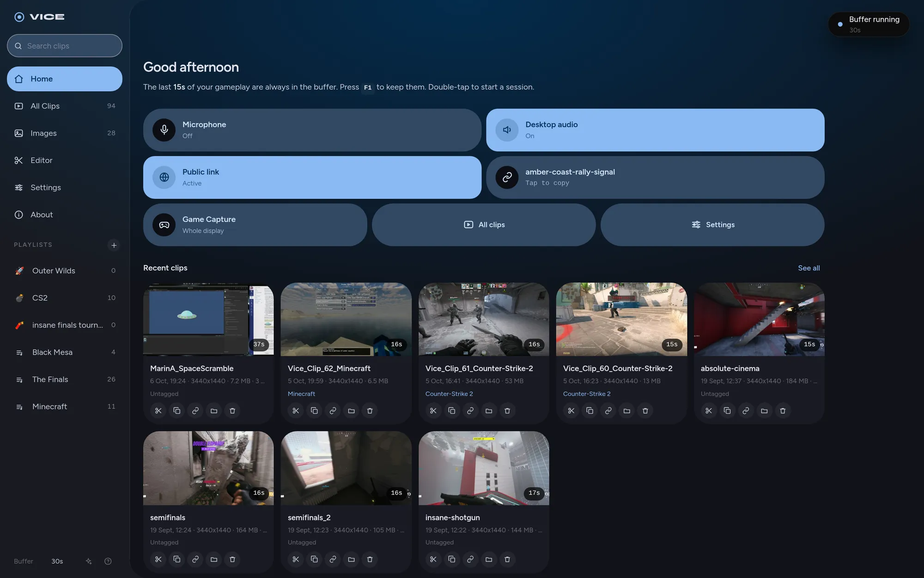
Task: Copy the Vice_Clip_62_Minecraft clip via copy icon
Action: 314,411
